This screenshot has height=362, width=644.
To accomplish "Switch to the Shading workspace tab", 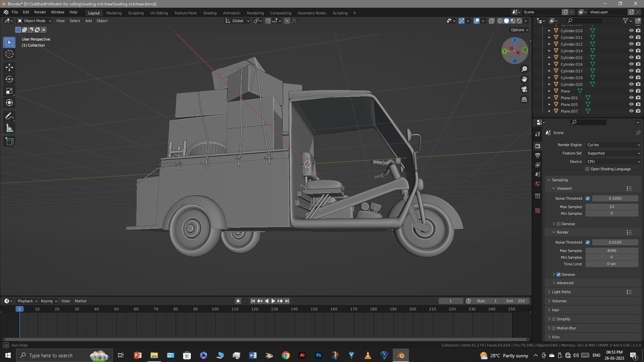I will click(x=210, y=13).
